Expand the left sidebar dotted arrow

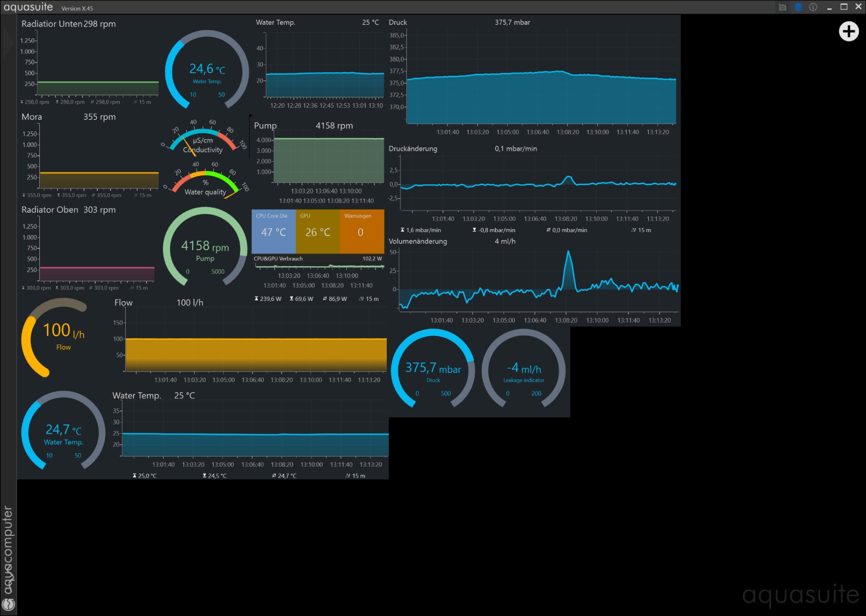coord(8,42)
